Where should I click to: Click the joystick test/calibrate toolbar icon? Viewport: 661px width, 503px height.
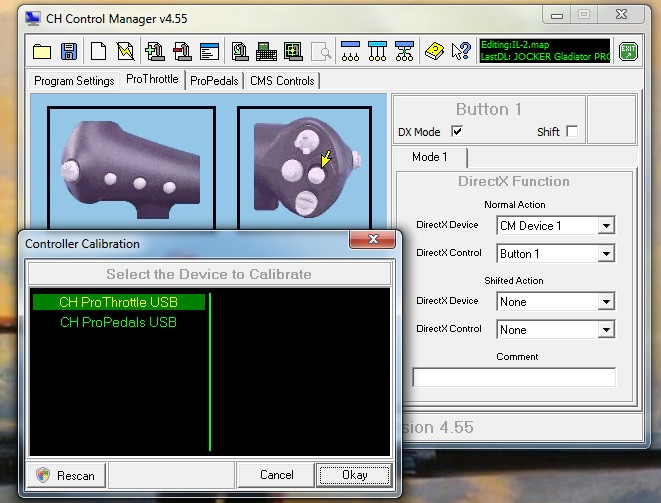coord(240,51)
